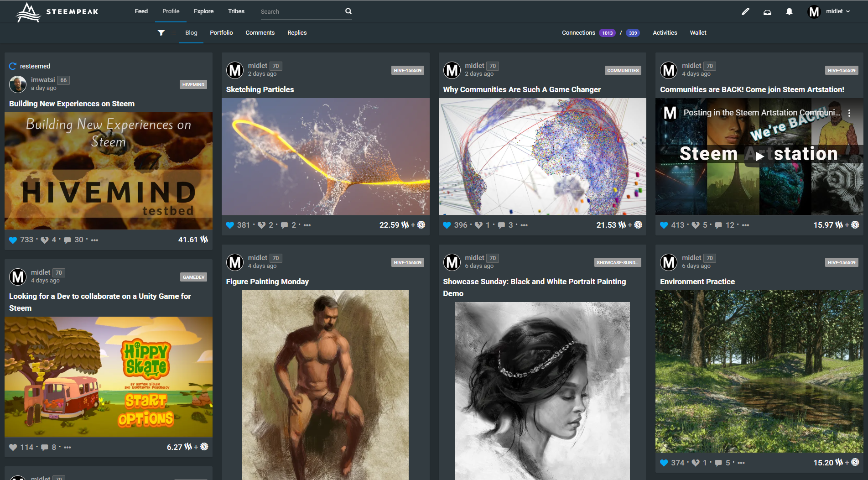Open notifications bell icon
868x480 pixels.
[x=789, y=12]
